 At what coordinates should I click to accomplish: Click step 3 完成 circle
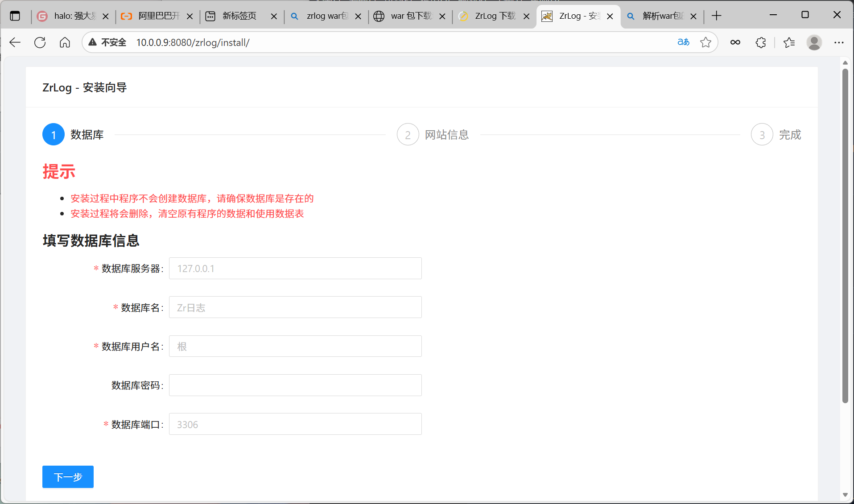point(762,134)
